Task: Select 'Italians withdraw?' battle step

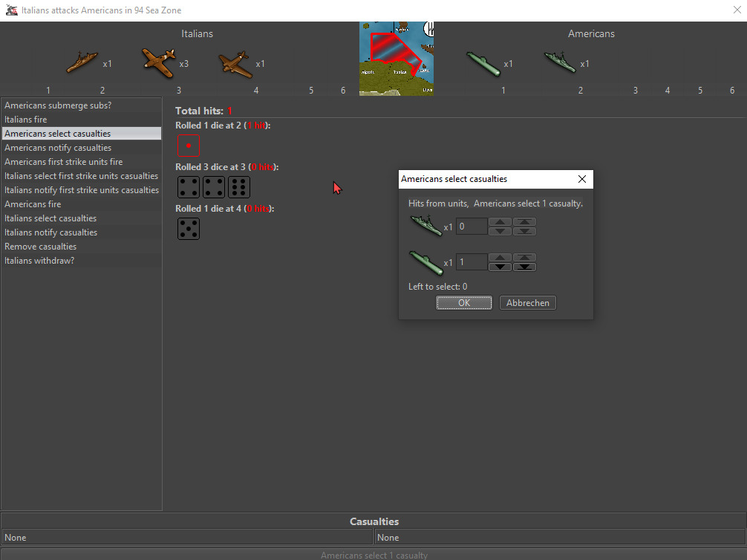Action: tap(39, 261)
